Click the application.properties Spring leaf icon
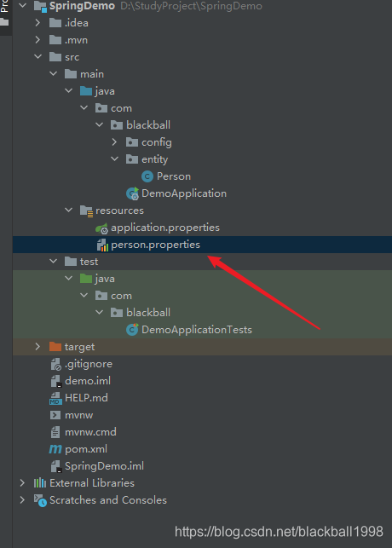This screenshot has height=548, width=392. pyautogui.click(x=101, y=228)
